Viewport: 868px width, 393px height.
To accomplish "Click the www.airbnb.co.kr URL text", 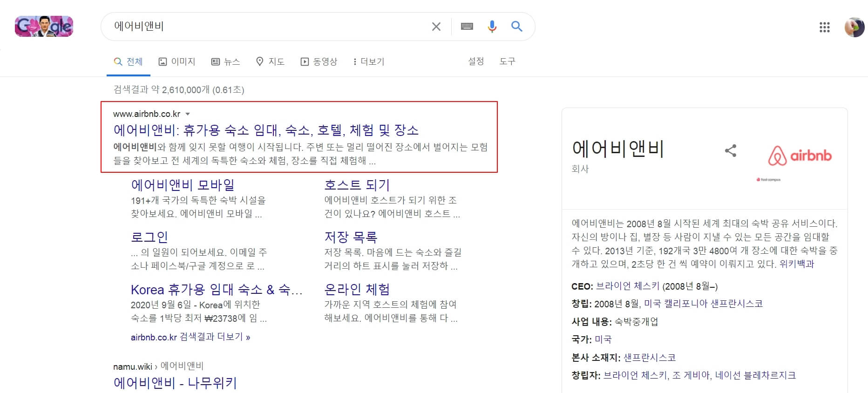I will pos(147,114).
